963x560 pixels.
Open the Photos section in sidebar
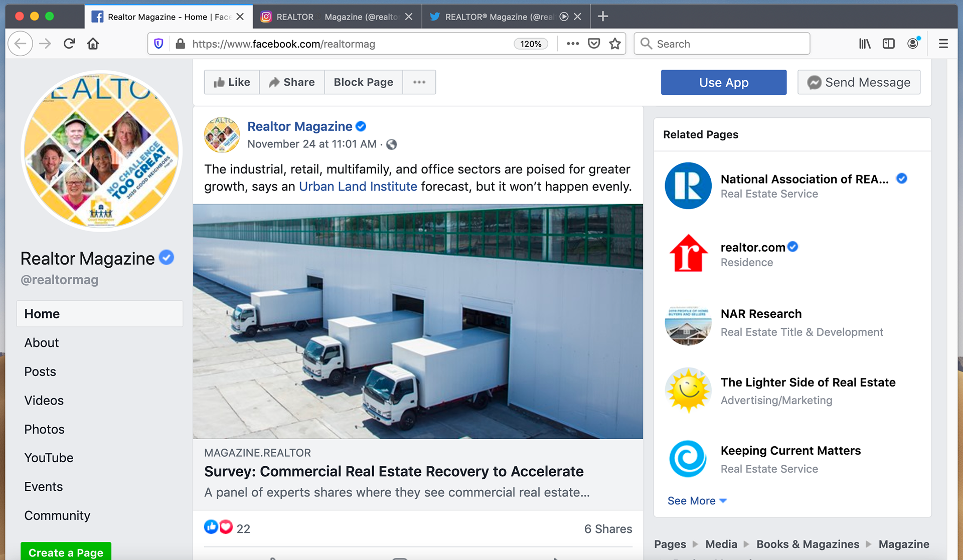click(44, 429)
